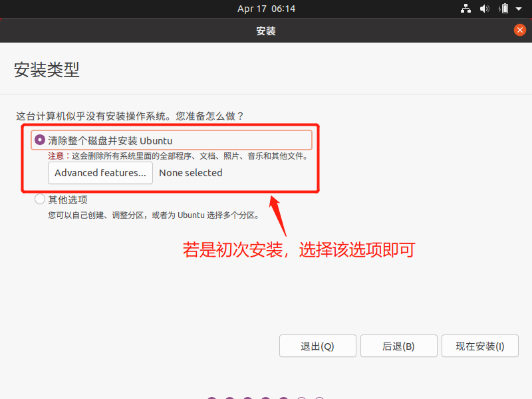
Task: Select the 其他选项 radio button
Action: 40,199
